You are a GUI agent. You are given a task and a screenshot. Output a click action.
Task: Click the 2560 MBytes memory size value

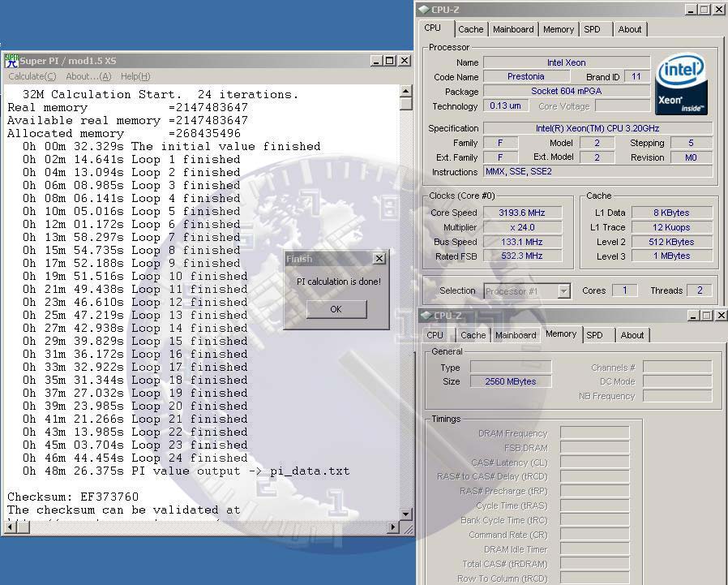511,381
